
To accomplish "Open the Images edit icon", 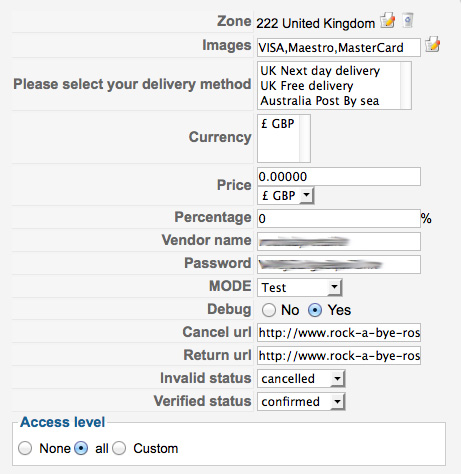I will pos(432,44).
